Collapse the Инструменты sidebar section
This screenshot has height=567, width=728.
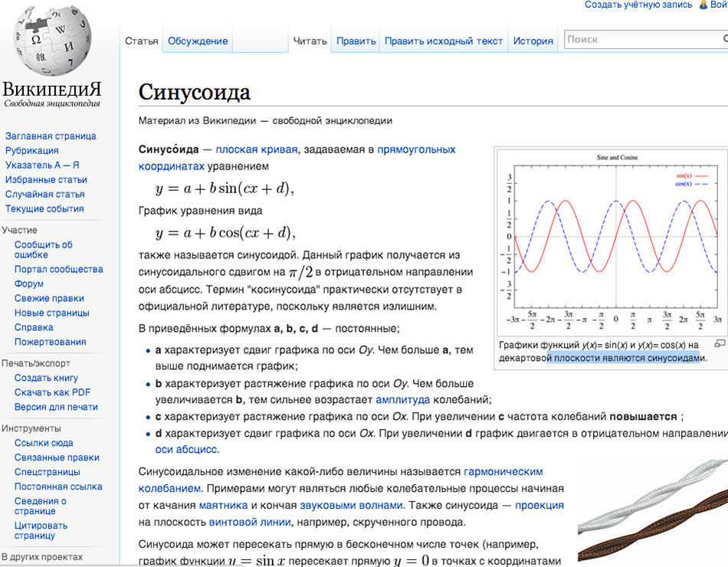31,428
